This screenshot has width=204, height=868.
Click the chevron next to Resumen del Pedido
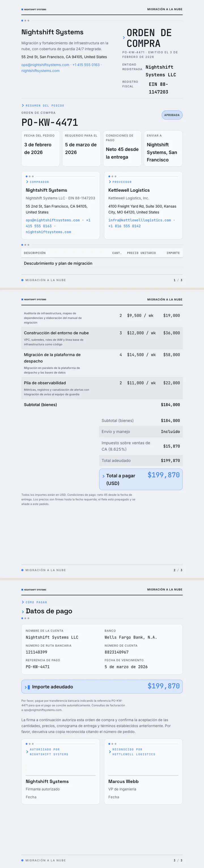pyautogui.click(x=23, y=105)
